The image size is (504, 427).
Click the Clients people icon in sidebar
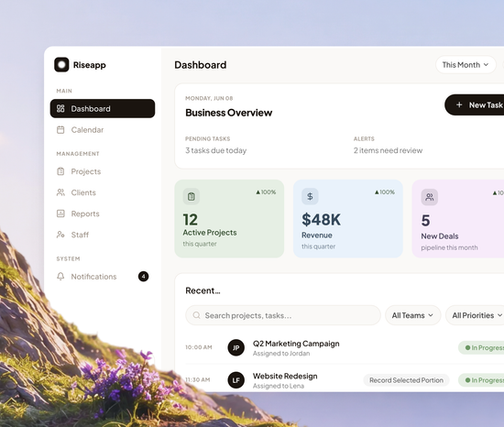click(x=60, y=192)
